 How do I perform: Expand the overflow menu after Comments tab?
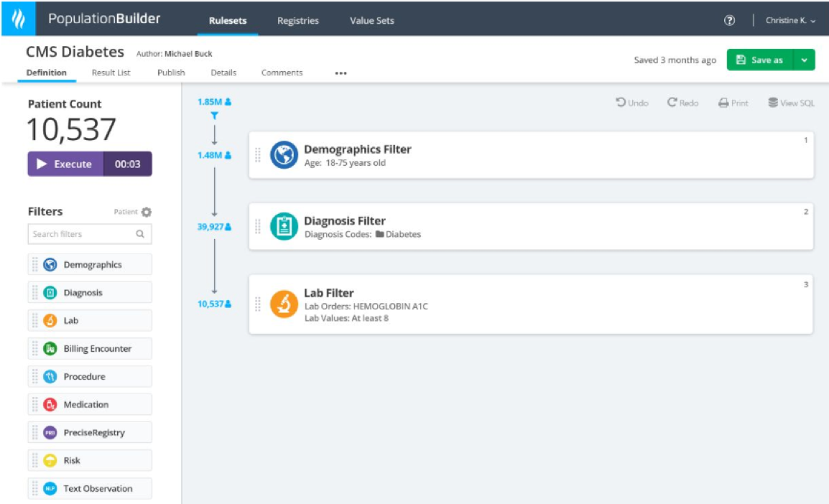[341, 73]
